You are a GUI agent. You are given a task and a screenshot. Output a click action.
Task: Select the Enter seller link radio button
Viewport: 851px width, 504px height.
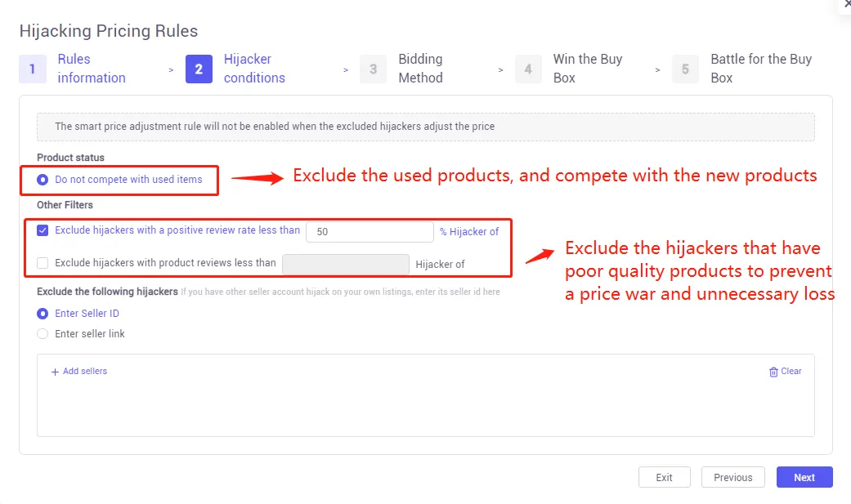pyautogui.click(x=42, y=333)
